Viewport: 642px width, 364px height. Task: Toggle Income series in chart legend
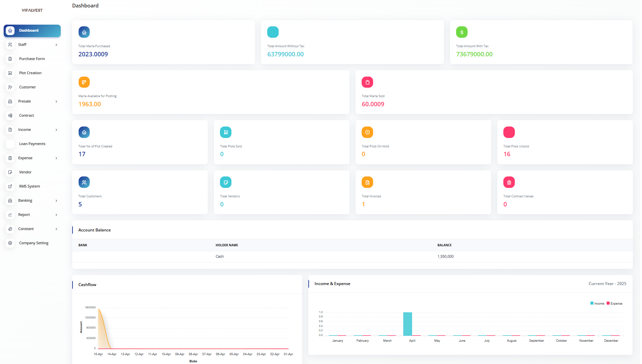pos(597,304)
